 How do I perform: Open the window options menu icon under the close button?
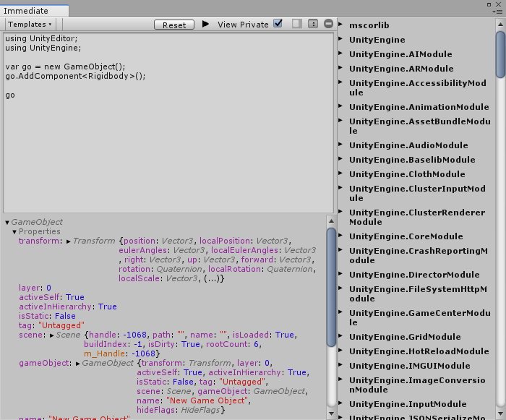click(x=497, y=12)
